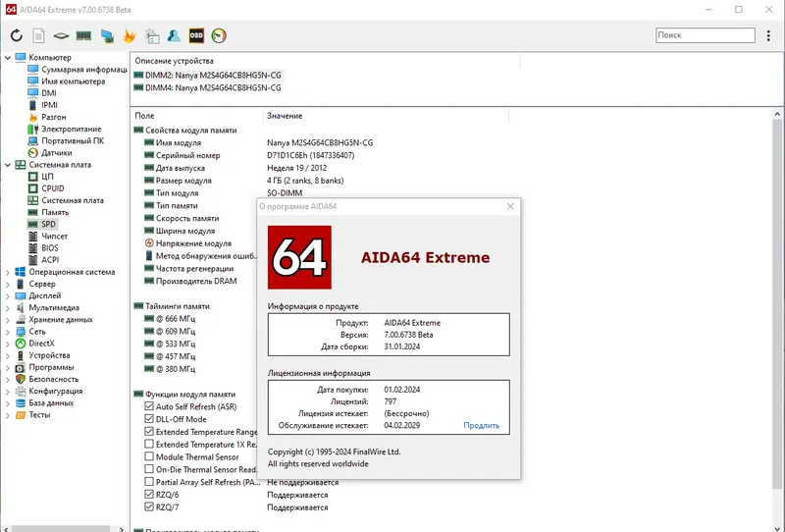Click the network computer toolbar icon
785x532 pixels.
click(x=107, y=35)
